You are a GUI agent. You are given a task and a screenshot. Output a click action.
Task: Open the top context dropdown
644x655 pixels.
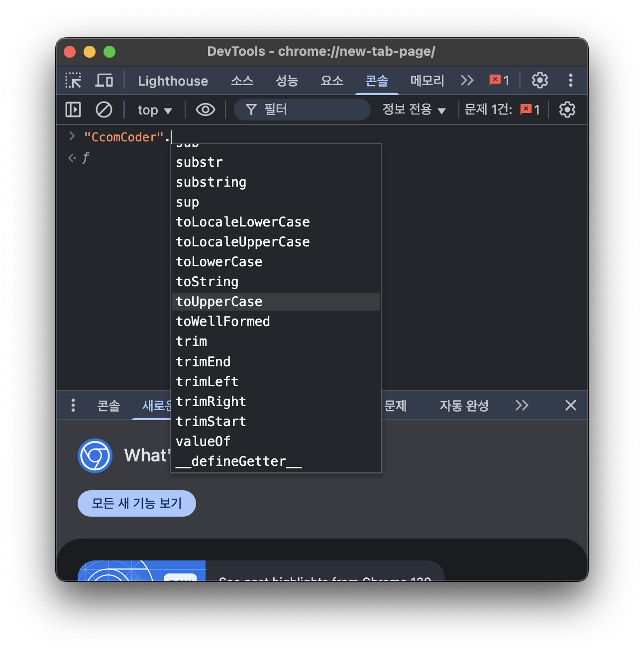pos(155,110)
